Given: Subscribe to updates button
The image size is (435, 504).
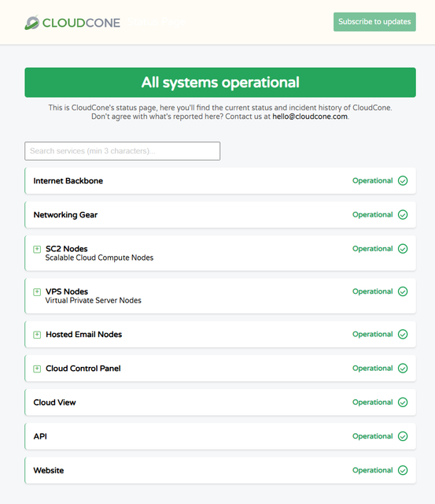Looking at the screenshot, I should [374, 22].
